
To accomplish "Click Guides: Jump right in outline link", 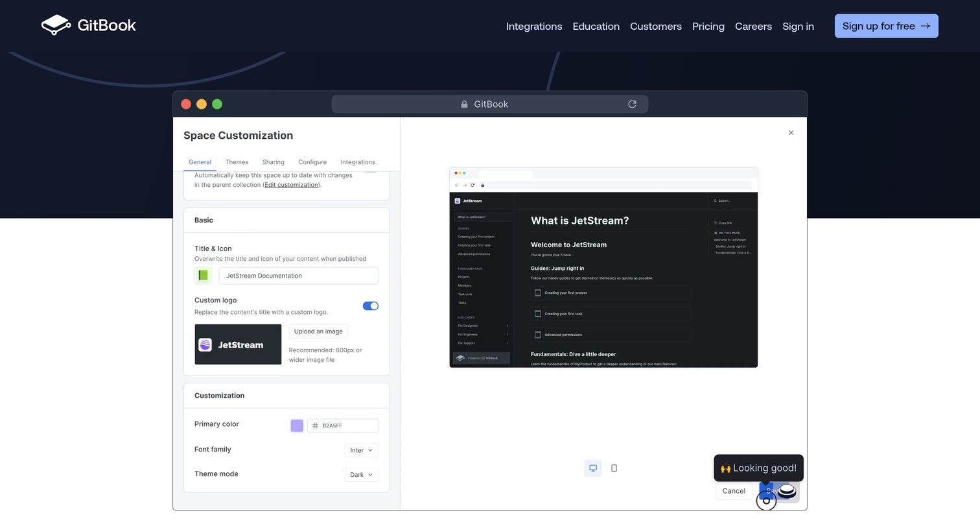I will pos(730,246).
